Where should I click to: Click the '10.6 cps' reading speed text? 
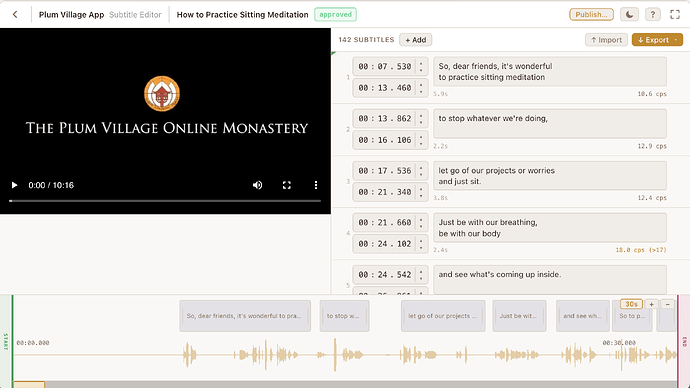(652, 94)
